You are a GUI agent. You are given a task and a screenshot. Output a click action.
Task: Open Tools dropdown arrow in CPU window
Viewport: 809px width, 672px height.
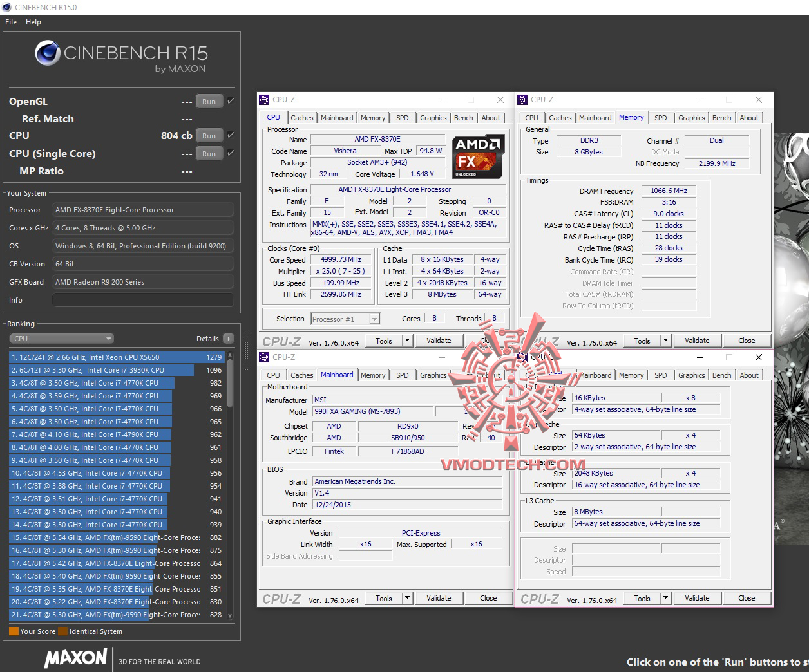click(x=407, y=341)
